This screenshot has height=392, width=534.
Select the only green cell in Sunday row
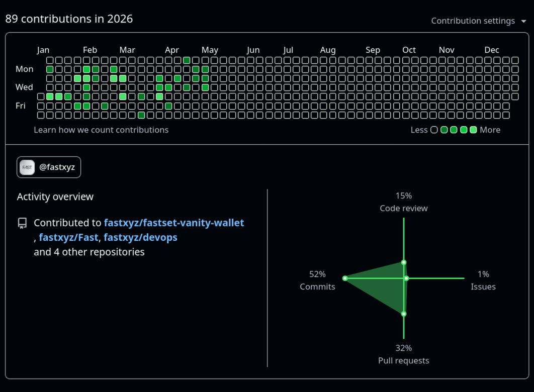(x=186, y=60)
